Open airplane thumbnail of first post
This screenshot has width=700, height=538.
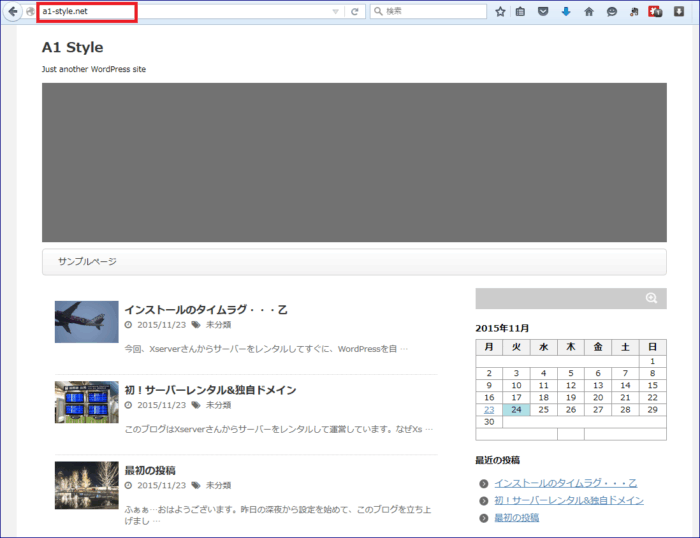[87, 322]
